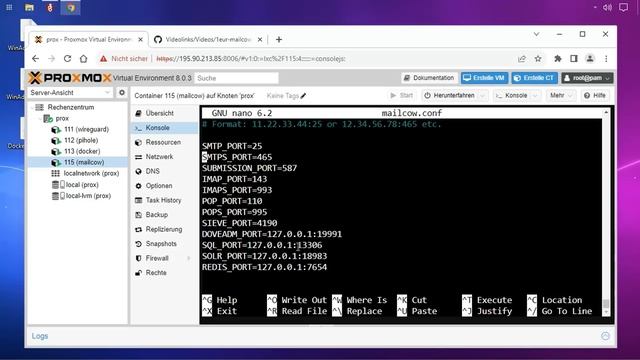Collapse the Rechenzentrum tree node
Screen dimensions: 640x360
pos(33,107)
